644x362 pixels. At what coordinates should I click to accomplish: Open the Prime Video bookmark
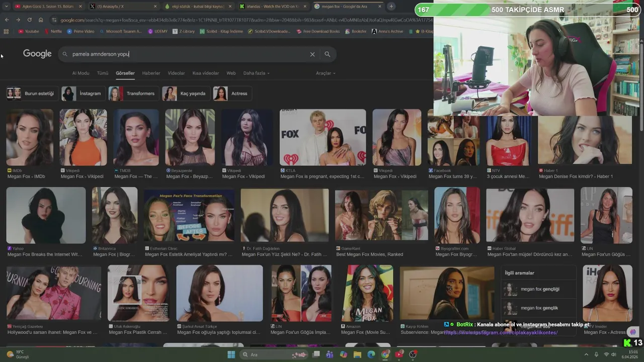pos(80,31)
